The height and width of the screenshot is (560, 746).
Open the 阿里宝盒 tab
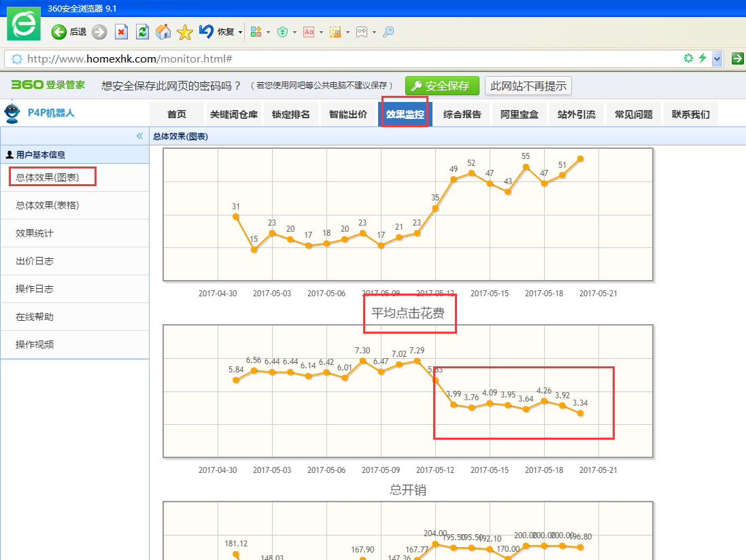tap(519, 114)
